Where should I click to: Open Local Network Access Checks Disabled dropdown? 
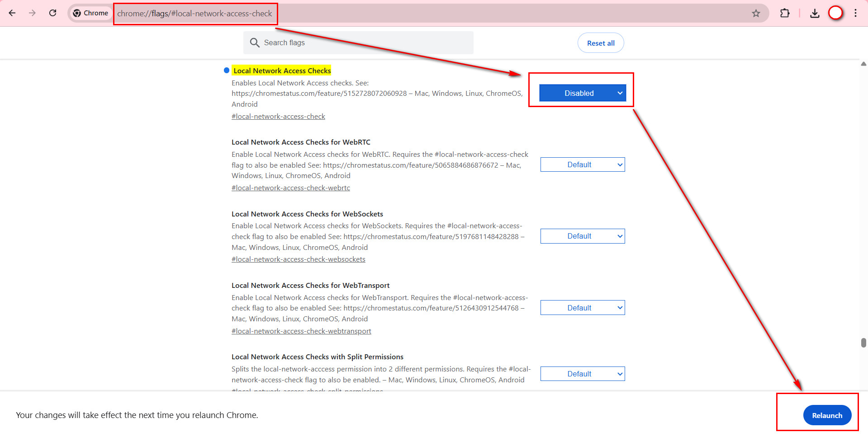pos(583,93)
